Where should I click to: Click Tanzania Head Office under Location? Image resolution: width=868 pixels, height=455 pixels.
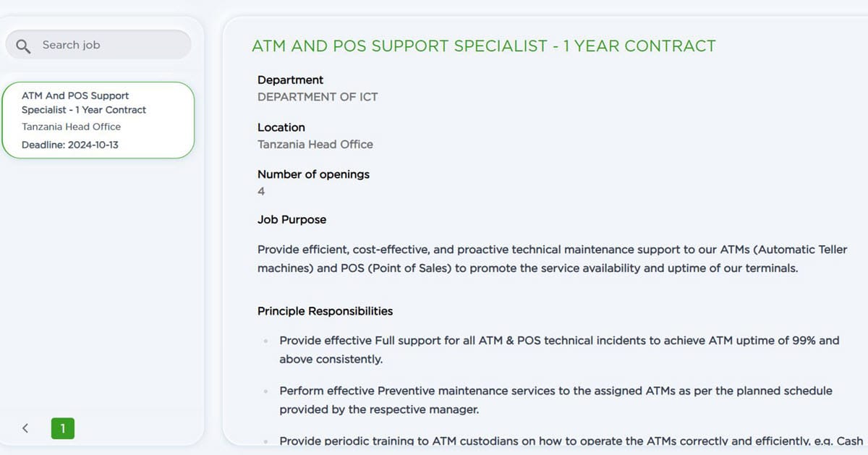click(x=315, y=144)
